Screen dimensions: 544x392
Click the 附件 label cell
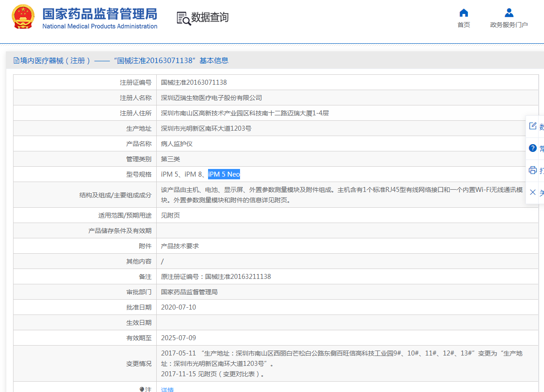(x=85, y=246)
